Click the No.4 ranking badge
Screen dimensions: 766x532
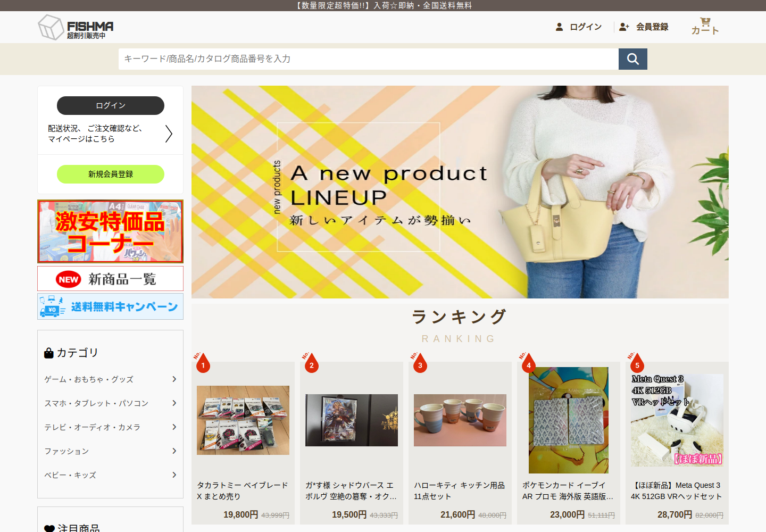(528, 363)
